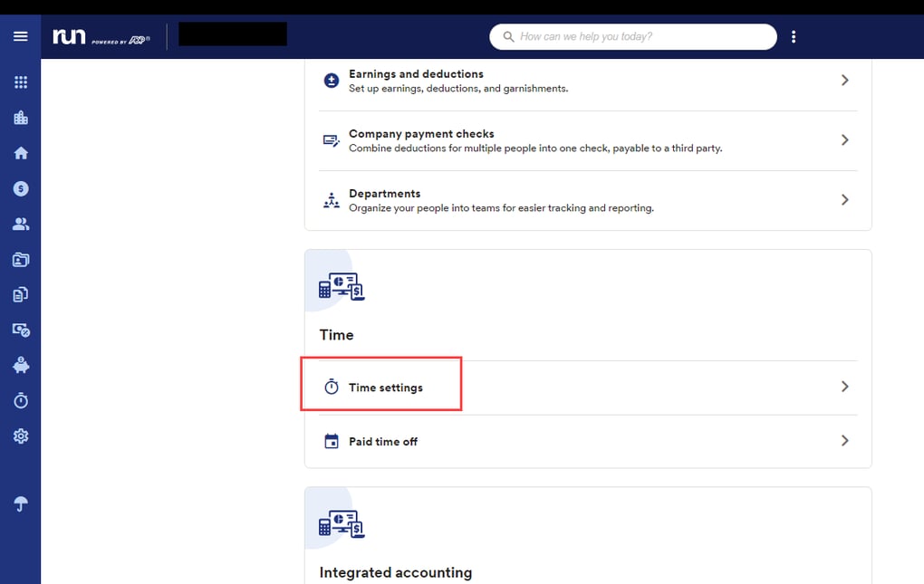Viewport: 924px width, 584px height.
Task: Open the hamburger navigation menu
Action: (20, 36)
